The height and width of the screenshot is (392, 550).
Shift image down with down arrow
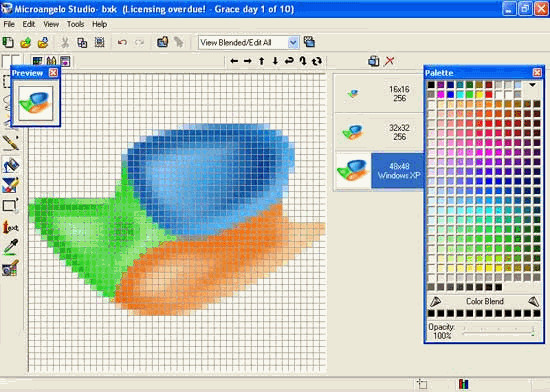275,61
